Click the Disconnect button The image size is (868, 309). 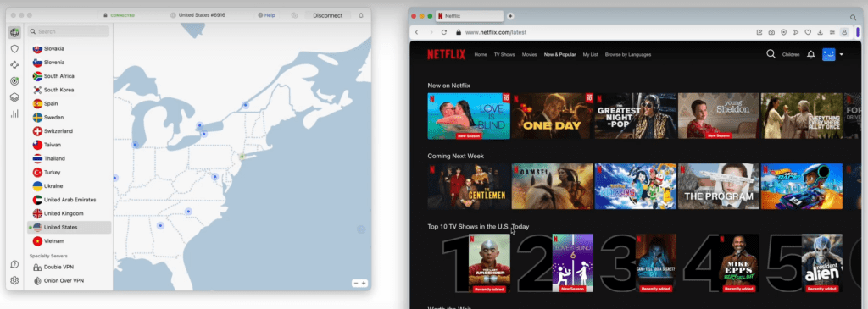[328, 15]
